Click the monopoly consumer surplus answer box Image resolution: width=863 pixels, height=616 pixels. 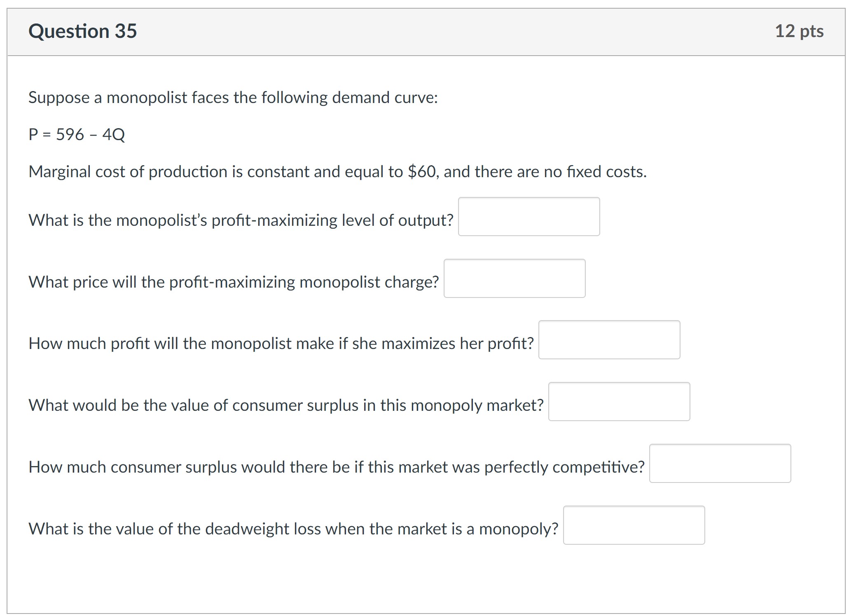coord(619,402)
